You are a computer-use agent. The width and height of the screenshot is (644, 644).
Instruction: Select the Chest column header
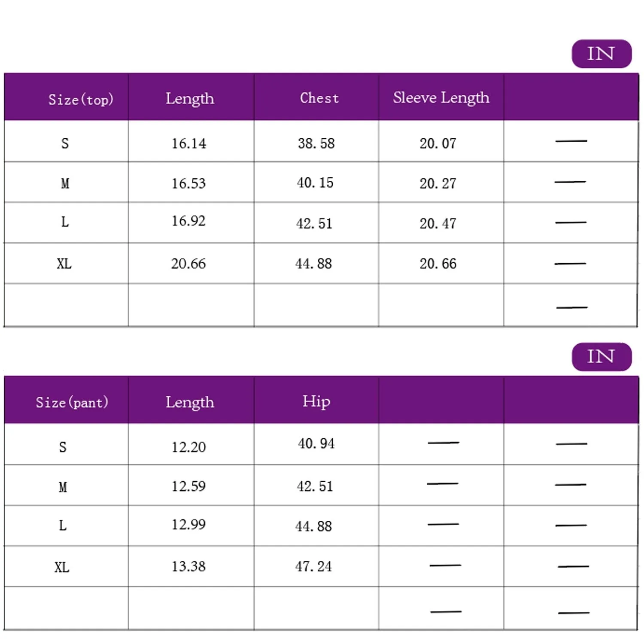click(319, 98)
